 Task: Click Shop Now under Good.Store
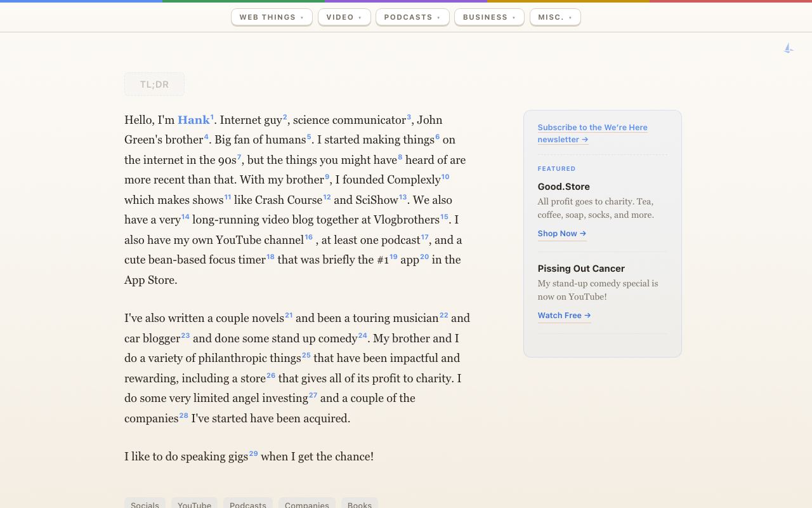(562, 234)
